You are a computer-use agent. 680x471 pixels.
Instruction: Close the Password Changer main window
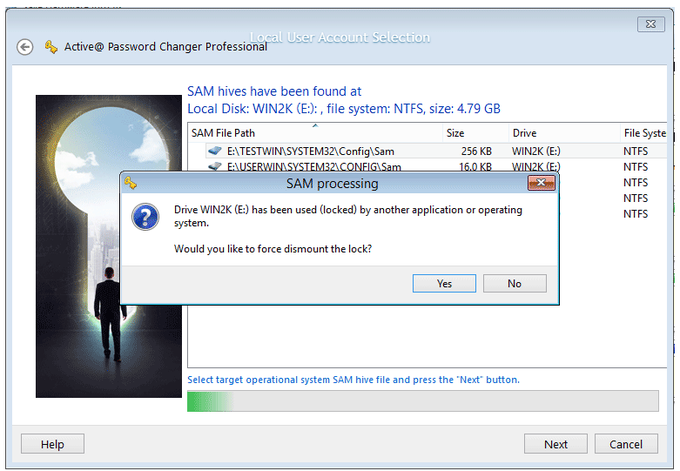(651, 24)
